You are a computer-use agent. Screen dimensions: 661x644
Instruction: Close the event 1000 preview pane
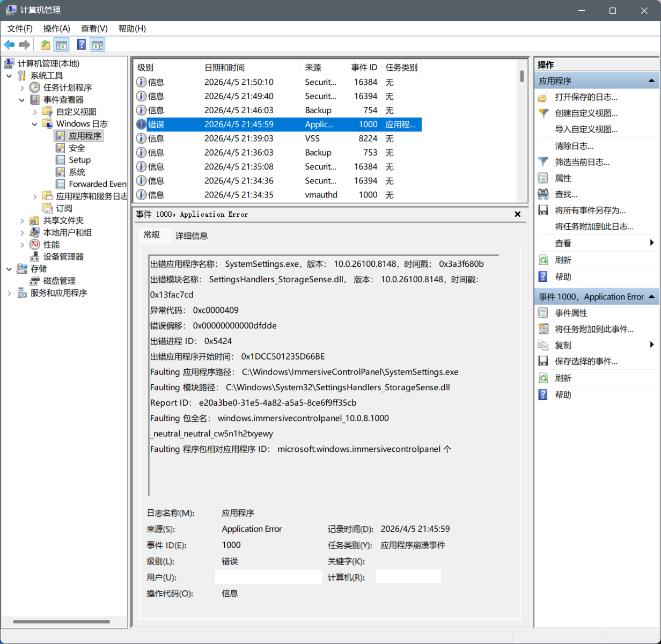coord(517,214)
